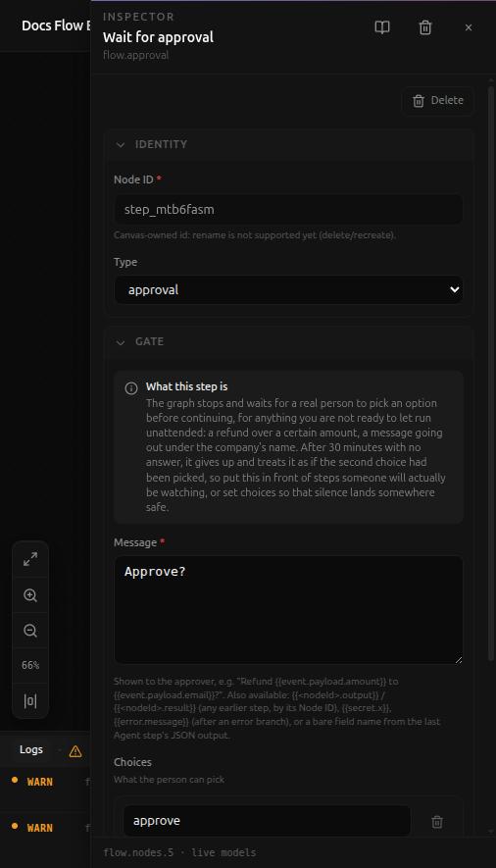Click the Canvas-owned id hint text

tap(255, 234)
